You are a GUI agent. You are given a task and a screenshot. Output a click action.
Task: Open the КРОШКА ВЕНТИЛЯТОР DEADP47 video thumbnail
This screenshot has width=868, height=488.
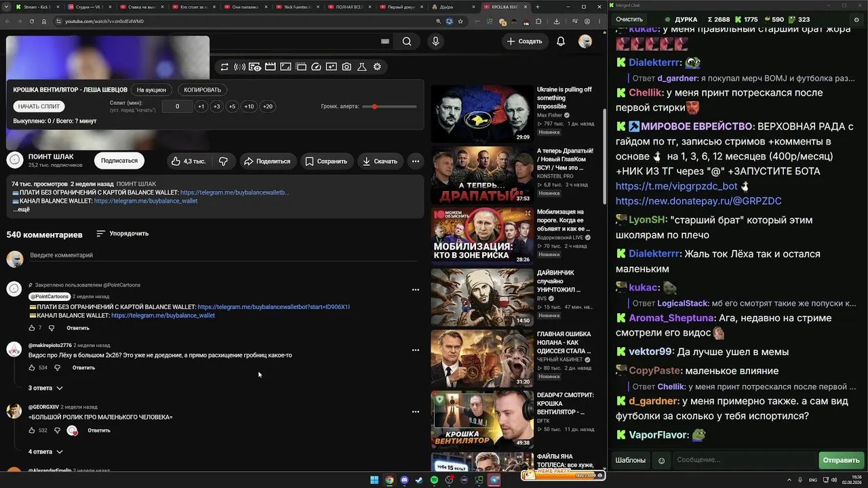[482, 420]
